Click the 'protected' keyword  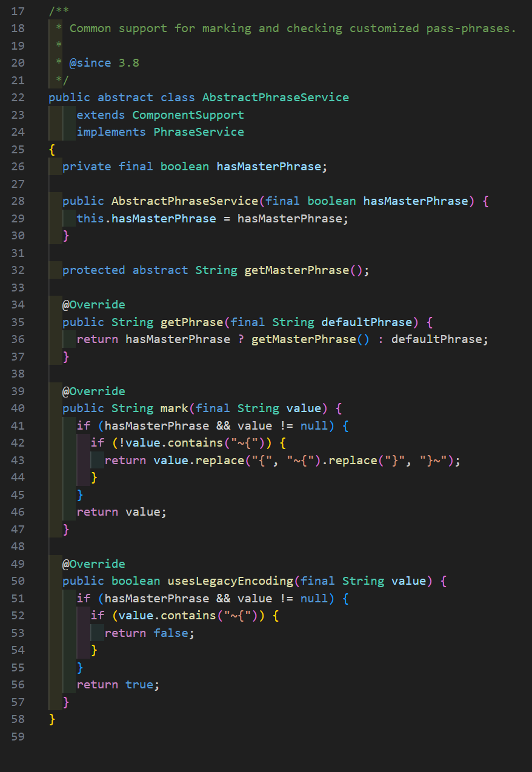click(94, 270)
